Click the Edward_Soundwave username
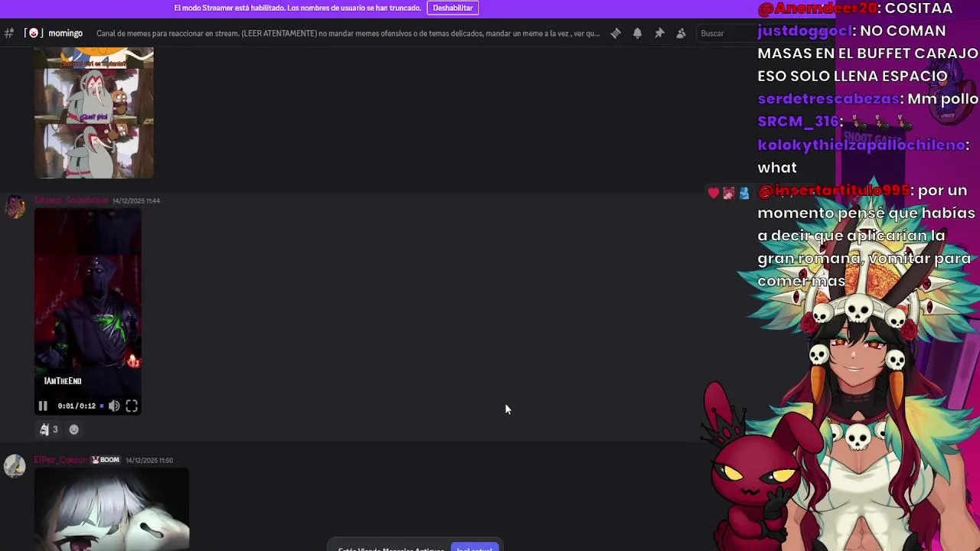This screenshot has height=551, width=980. tap(71, 201)
